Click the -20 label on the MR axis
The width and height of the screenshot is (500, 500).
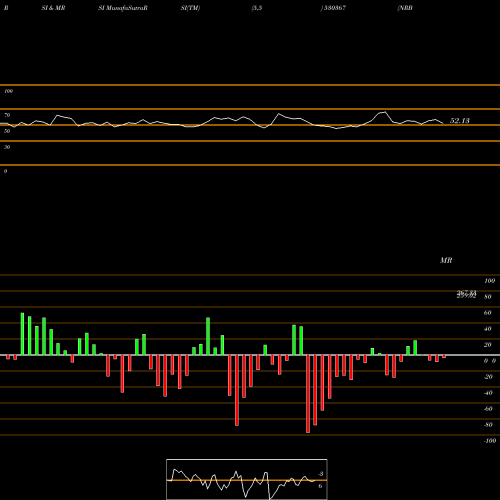tap(488, 377)
